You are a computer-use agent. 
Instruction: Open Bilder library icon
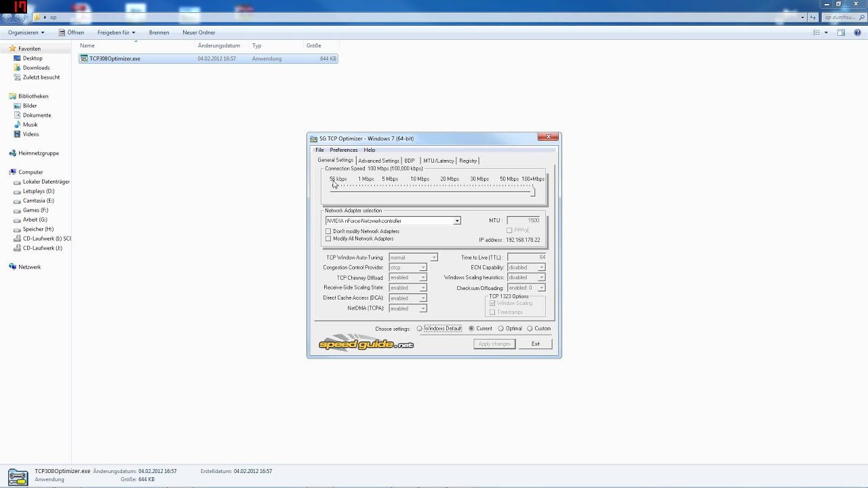pos(17,106)
